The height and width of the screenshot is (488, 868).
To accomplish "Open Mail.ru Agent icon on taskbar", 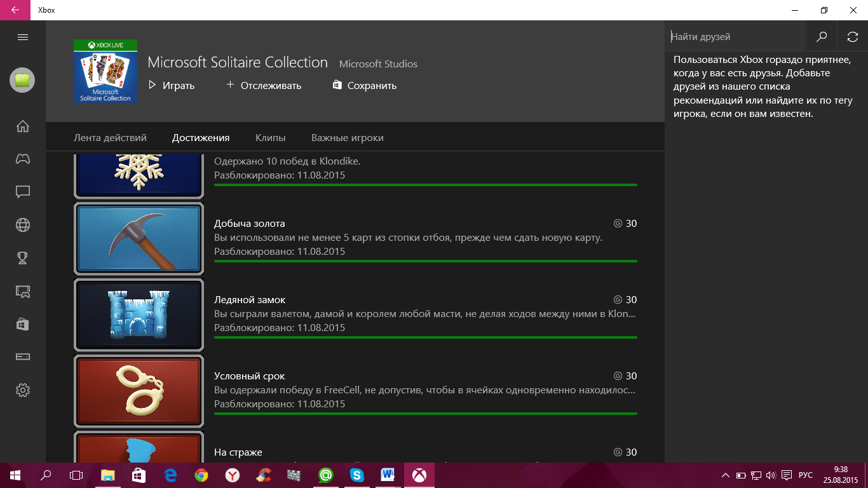I will click(326, 475).
